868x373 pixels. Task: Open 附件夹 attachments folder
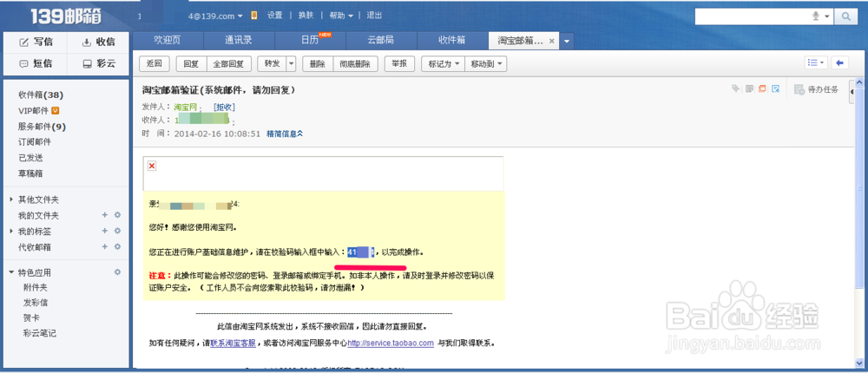coord(35,288)
